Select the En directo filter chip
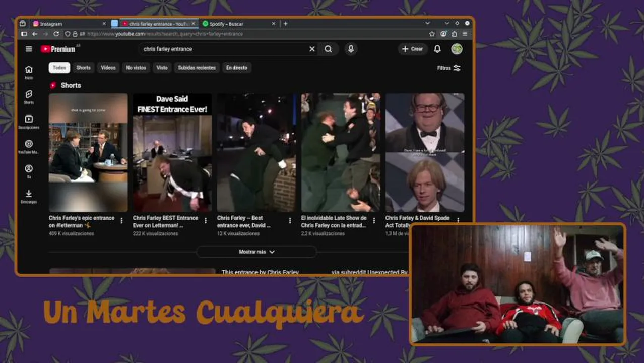Image resolution: width=644 pixels, height=363 pixels. (x=237, y=68)
